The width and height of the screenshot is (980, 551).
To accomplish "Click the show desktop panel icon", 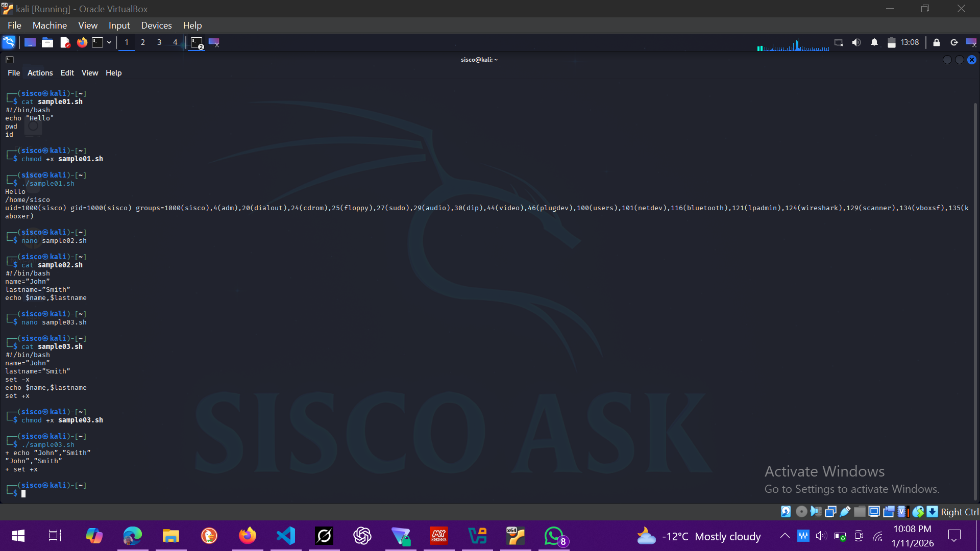I will 30,42.
